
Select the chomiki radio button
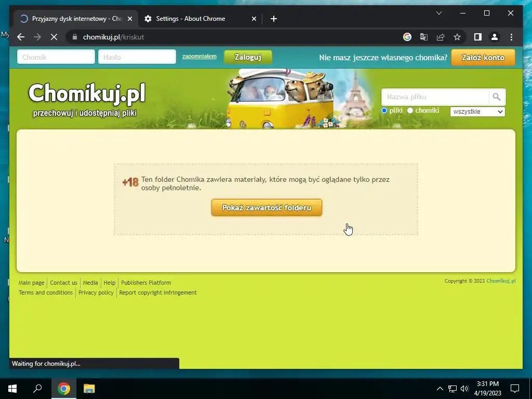pyautogui.click(x=410, y=111)
